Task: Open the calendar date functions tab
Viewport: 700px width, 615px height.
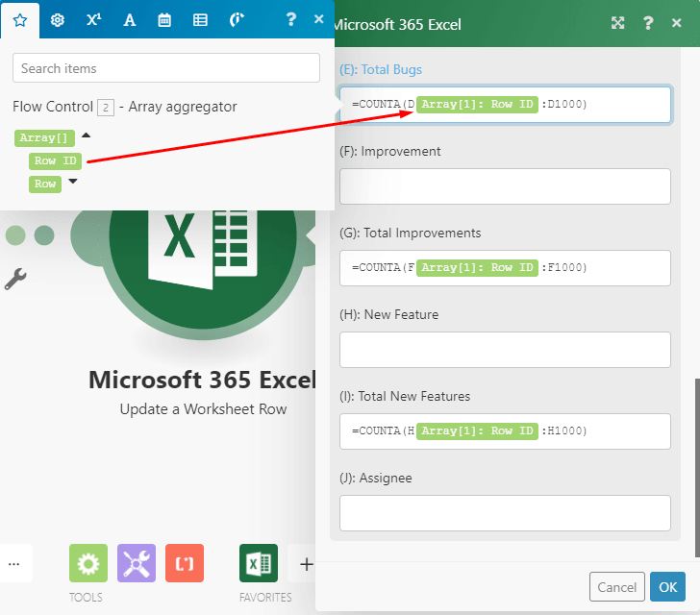Action: coord(164,19)
